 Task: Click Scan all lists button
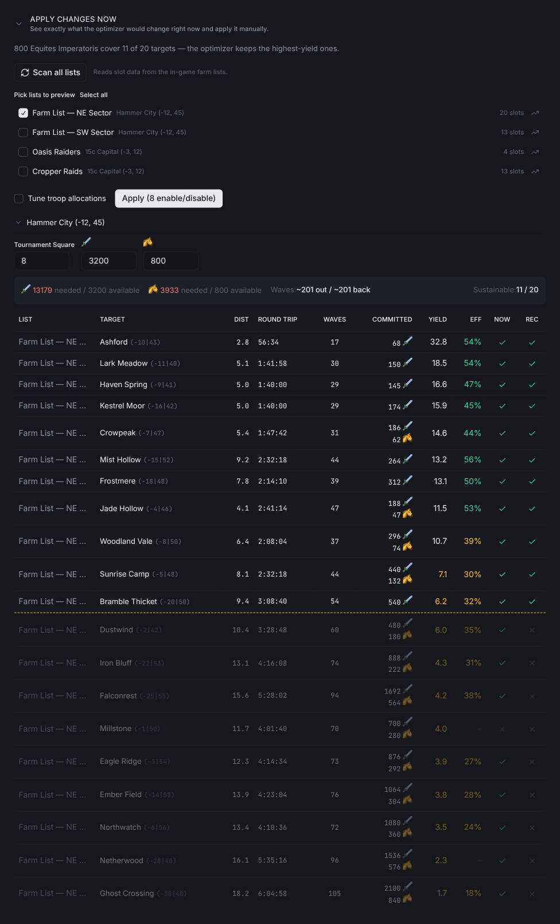[50, 72]
